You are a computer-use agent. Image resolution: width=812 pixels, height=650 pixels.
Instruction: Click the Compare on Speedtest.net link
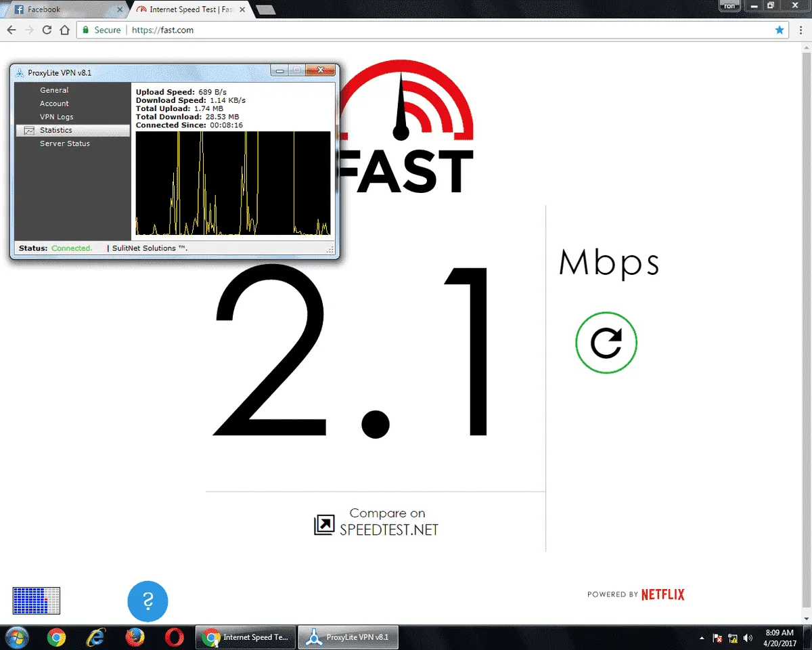pos(376,521)
